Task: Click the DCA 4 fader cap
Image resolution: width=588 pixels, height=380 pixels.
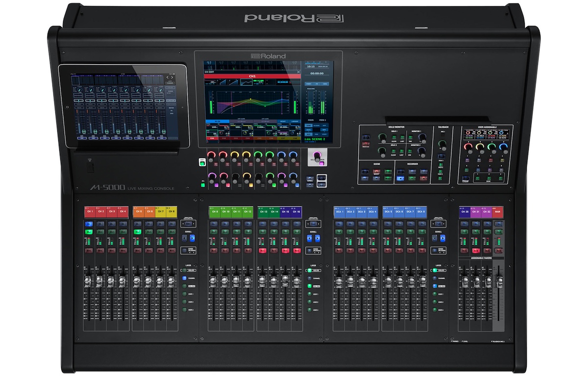Action: [x=373, y=281]
